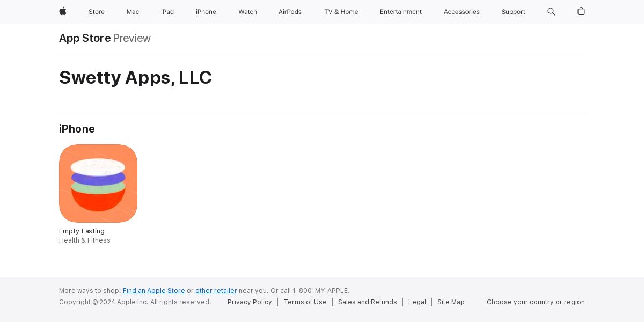The image size is (644, 322).
Task: Open the Site Map link
Action: [451, 302]
